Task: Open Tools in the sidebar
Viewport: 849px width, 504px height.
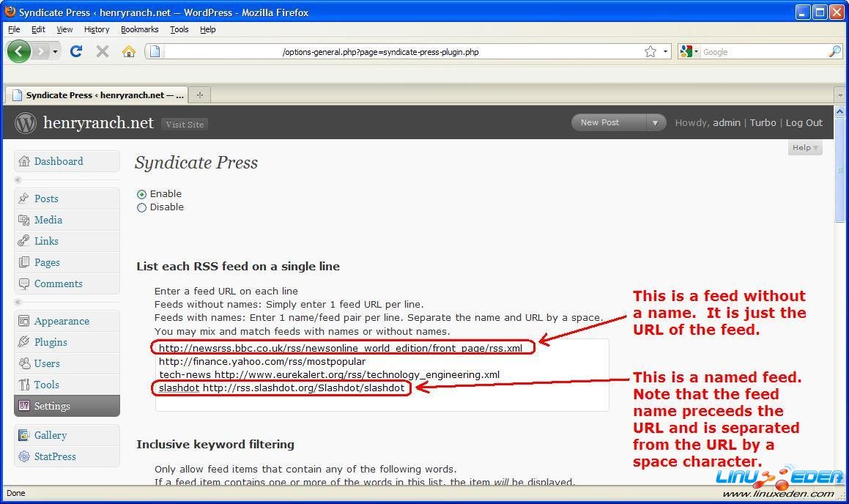Action: 46,385
